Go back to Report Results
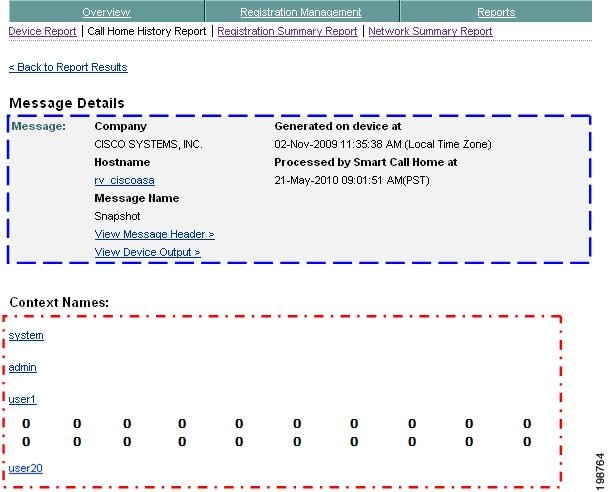 point(68,67)
